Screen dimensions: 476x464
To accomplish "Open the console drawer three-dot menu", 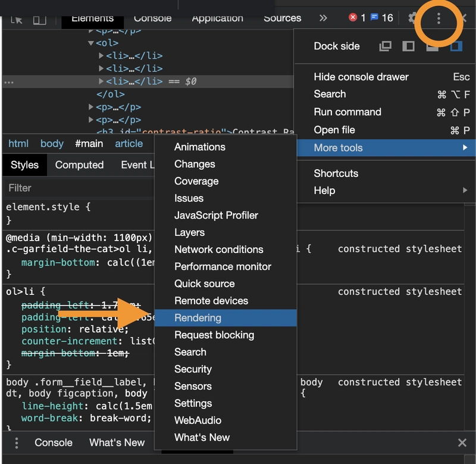I will (17, 443).
